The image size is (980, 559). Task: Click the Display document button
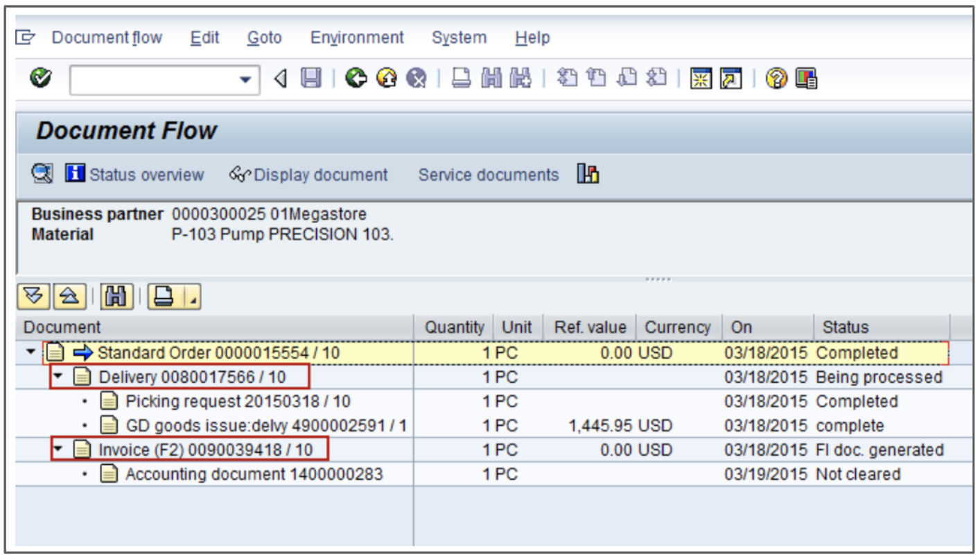click(x=309, y=175)
